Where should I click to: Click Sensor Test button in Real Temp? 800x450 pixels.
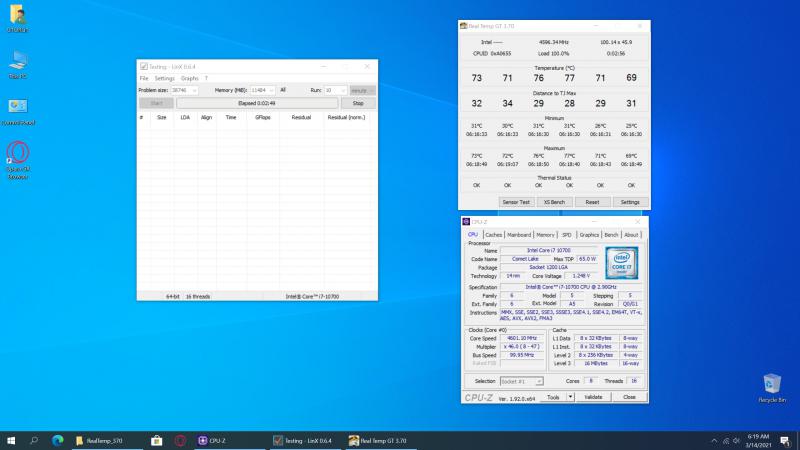point(515,201)
